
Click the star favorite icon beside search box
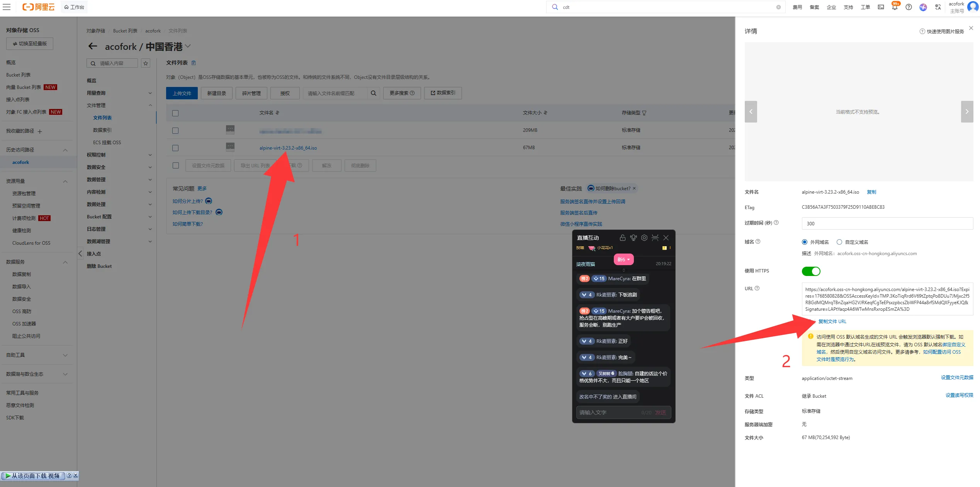146,63
